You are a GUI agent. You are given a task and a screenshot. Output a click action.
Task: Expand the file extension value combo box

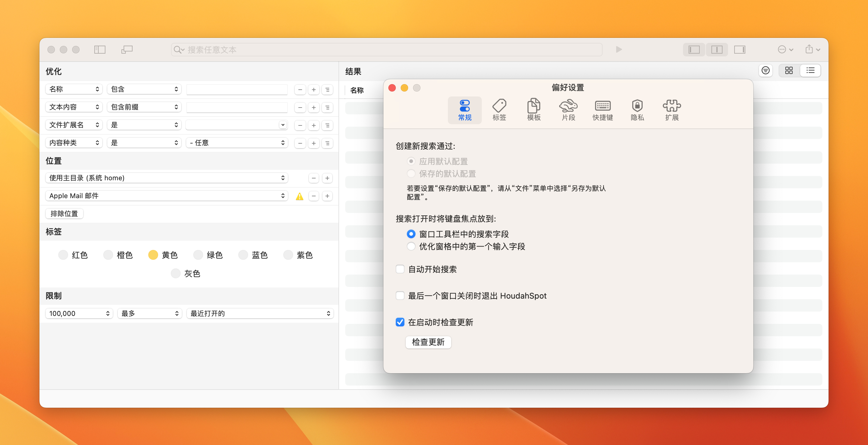[x=283, y=125]
